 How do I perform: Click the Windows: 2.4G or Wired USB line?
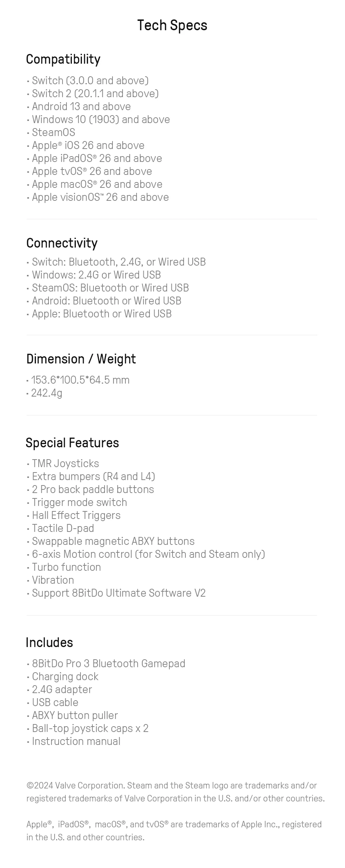point(96,275)
